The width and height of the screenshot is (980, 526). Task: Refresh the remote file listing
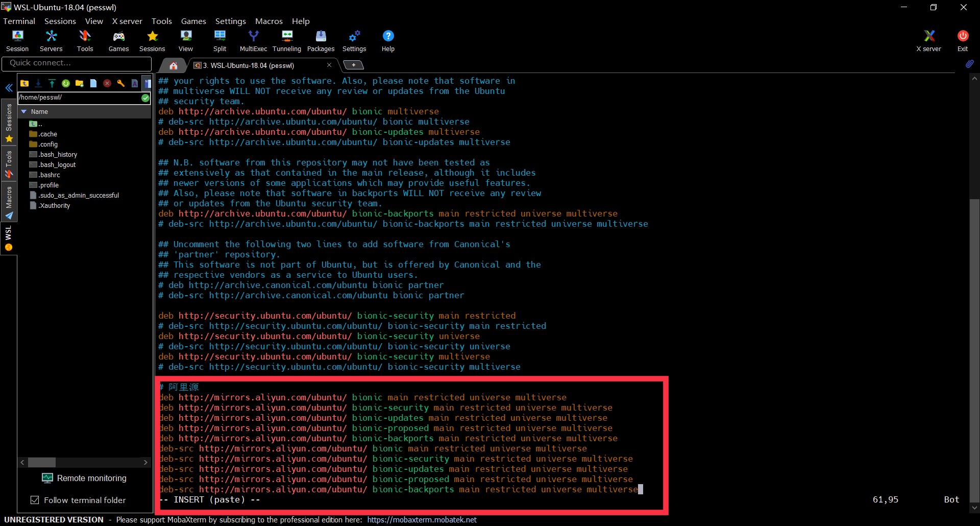click(65, 83)
